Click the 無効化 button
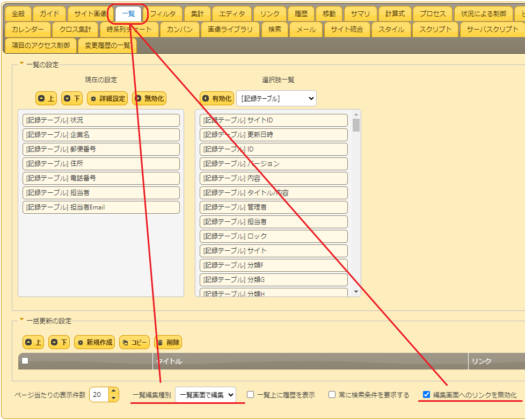The height and width of the screenshot is (420, 525). [149, 98]
